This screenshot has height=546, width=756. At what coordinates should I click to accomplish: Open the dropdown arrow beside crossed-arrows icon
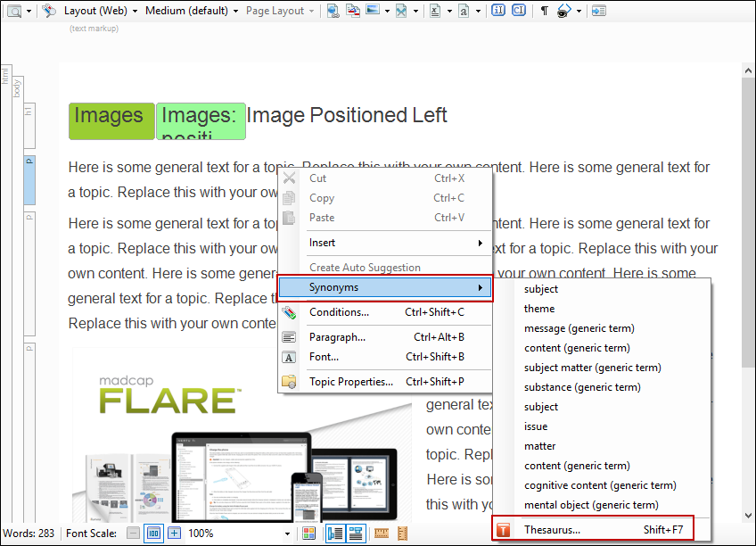click(415, 11)
